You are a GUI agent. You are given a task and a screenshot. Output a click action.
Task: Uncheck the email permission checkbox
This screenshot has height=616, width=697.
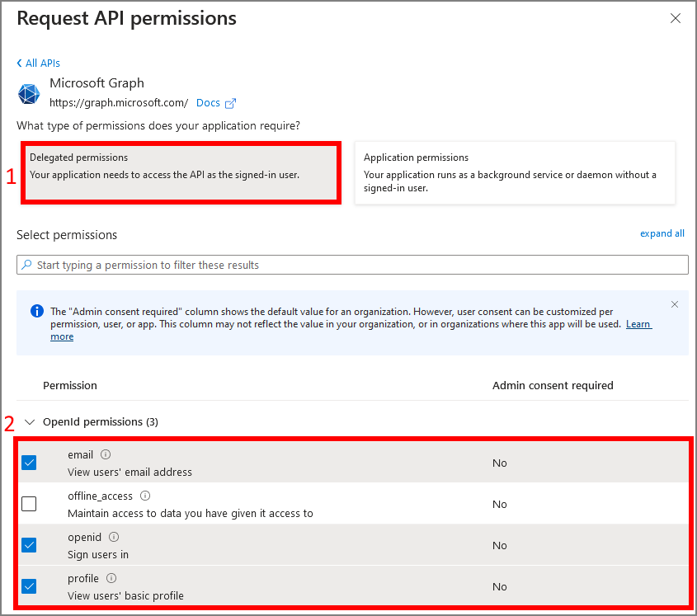pos(29,463)
